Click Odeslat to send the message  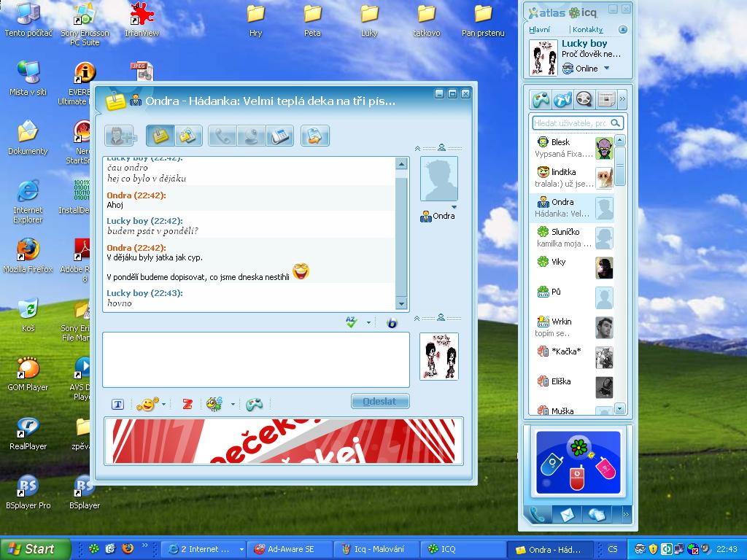click(x=379, y=400)
